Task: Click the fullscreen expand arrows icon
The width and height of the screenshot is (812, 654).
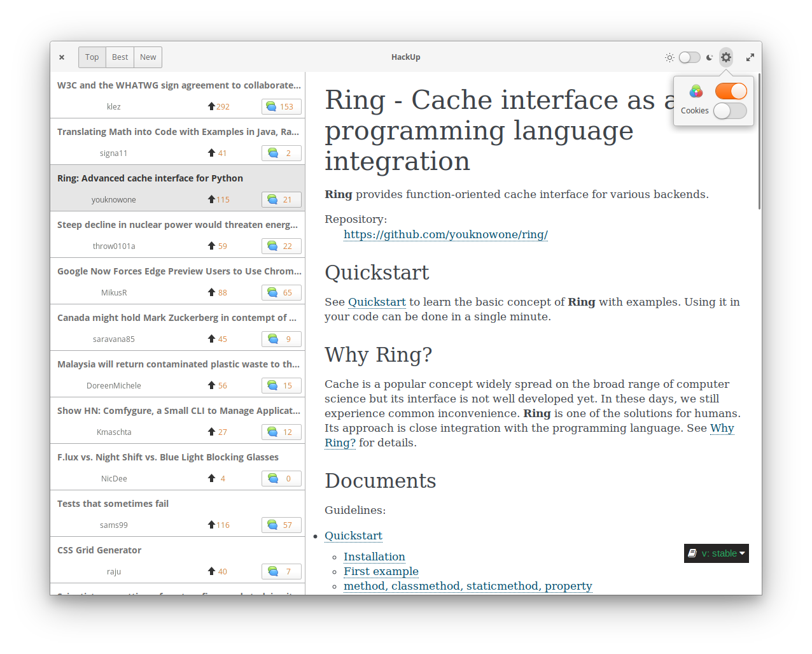Action: (x=750, y=57)
